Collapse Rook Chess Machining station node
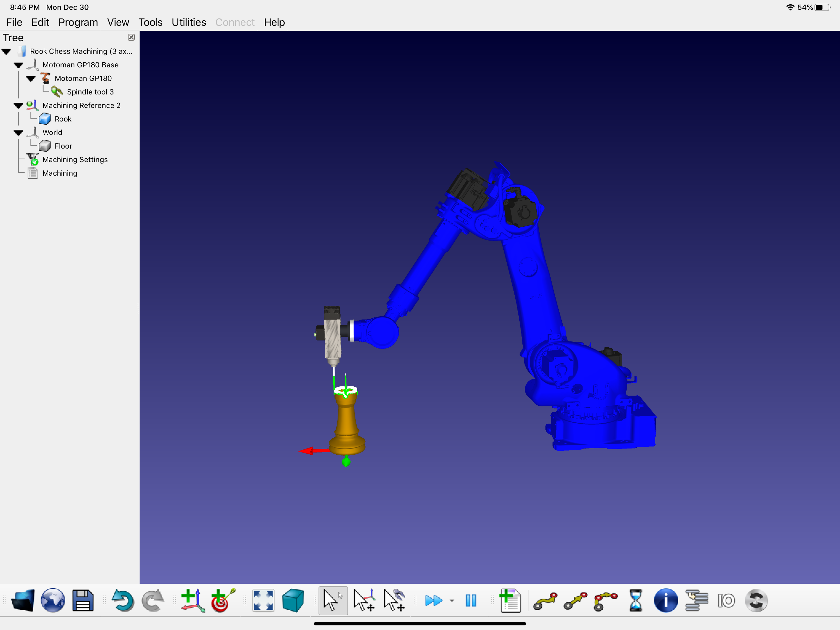The height and width of the screenshot is (630, 840). [6, 51]
